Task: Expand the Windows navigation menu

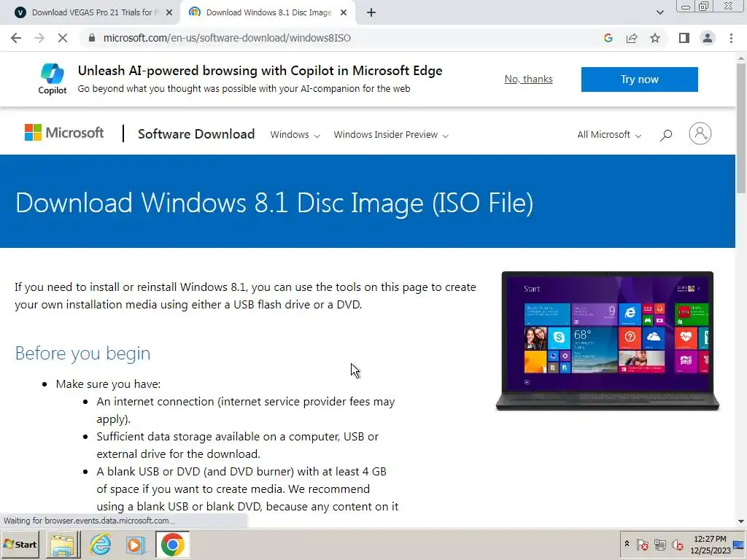Action: point(295,135)
